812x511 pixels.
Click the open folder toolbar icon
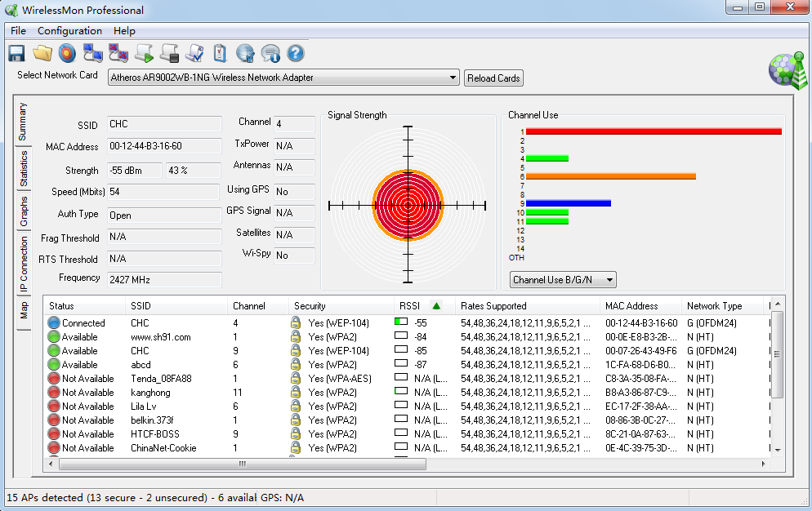pos(42,53)
